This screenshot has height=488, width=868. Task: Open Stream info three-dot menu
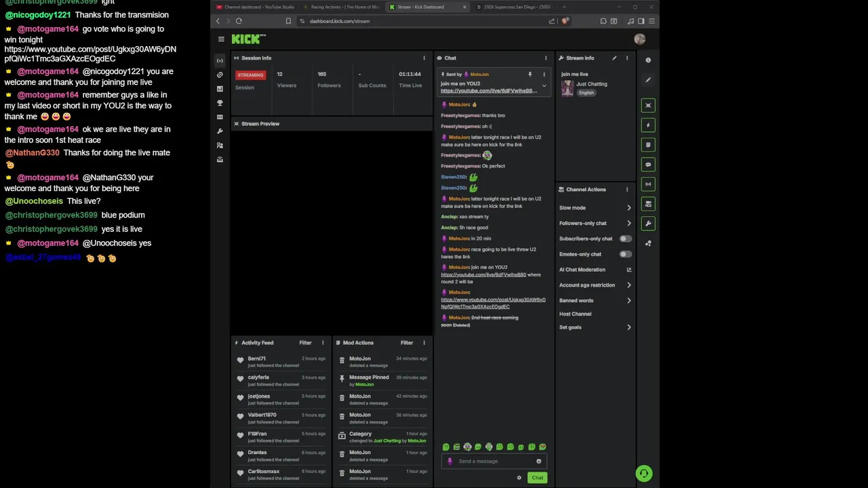pyautogui.click(x=627, y=58)
